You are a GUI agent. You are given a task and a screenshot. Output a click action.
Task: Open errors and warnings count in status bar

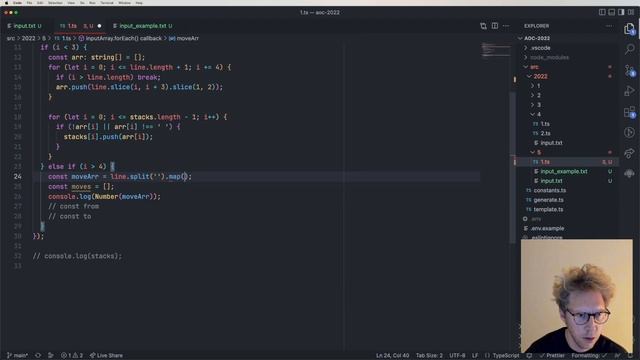(x=71, y=356)
